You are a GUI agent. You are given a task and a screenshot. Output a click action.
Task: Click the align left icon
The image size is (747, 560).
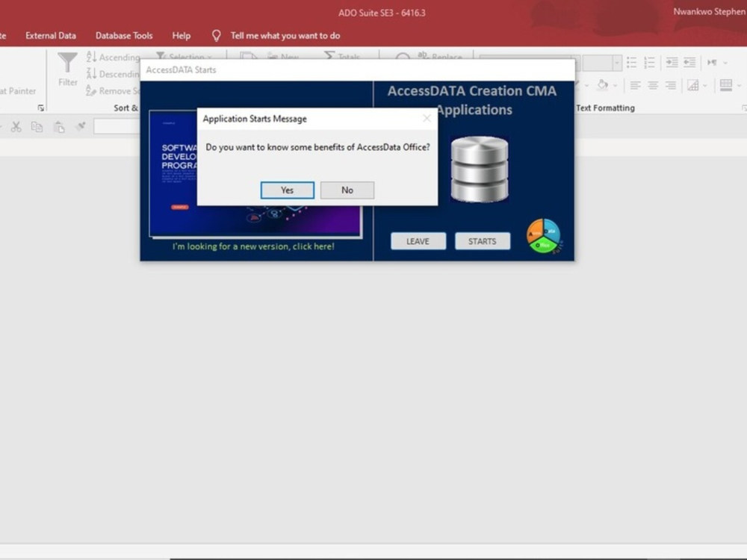635,85
